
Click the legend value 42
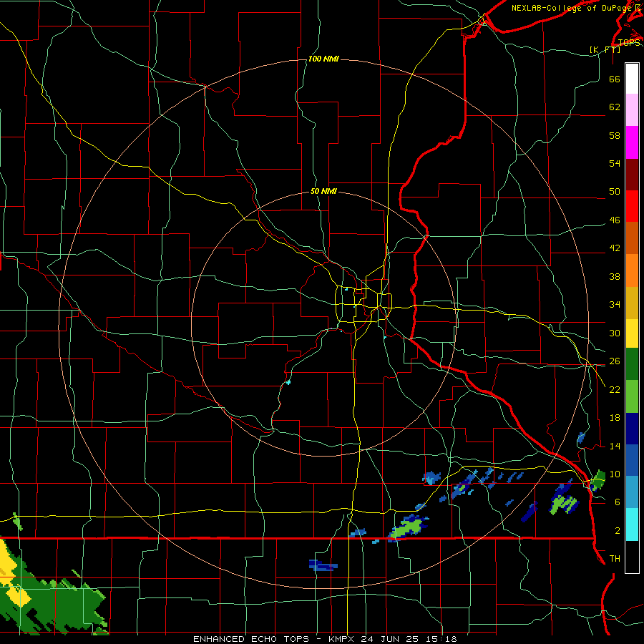(615, 248)
